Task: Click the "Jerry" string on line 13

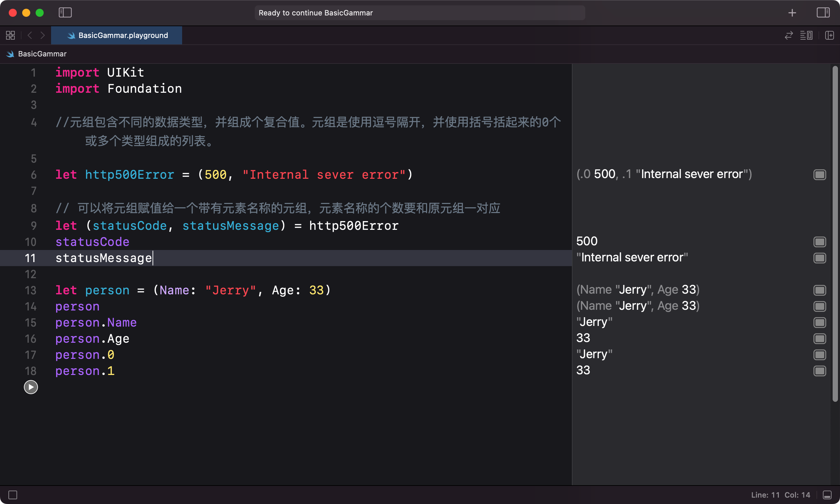Action: tap(230, 290)
